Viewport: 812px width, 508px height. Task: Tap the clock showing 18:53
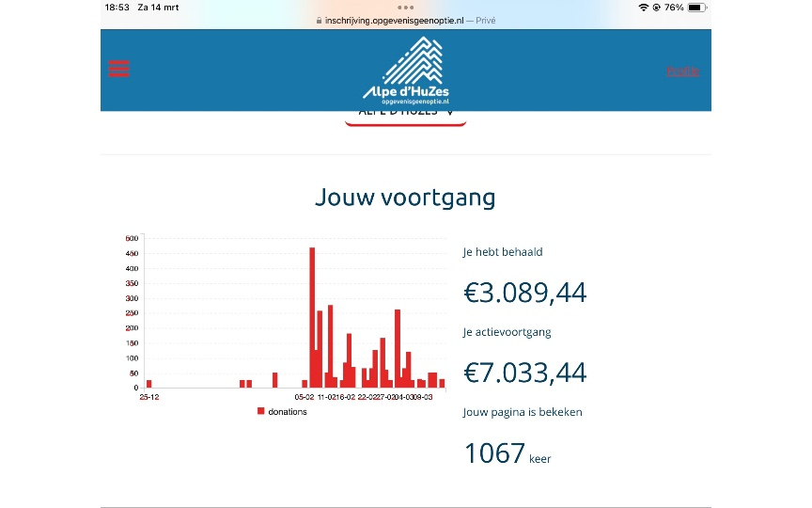click(x=117, y=7)
